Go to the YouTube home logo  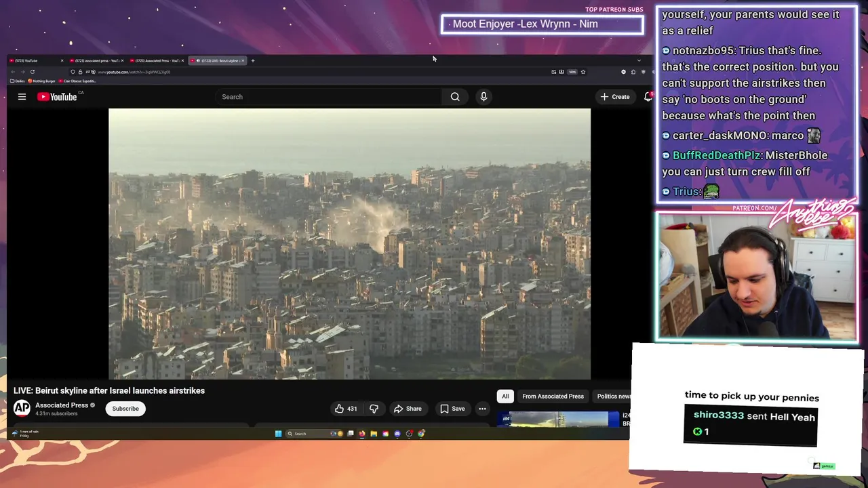tap(57, 97)
